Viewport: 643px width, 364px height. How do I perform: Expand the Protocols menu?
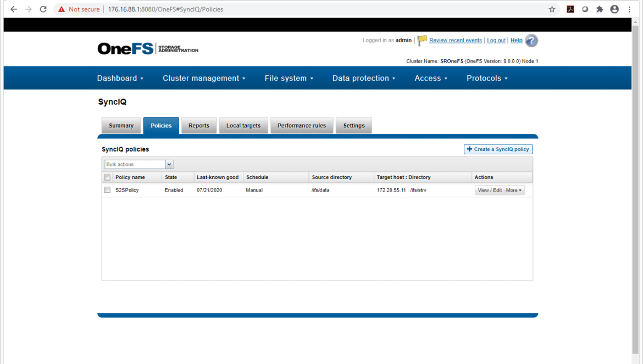487,78
